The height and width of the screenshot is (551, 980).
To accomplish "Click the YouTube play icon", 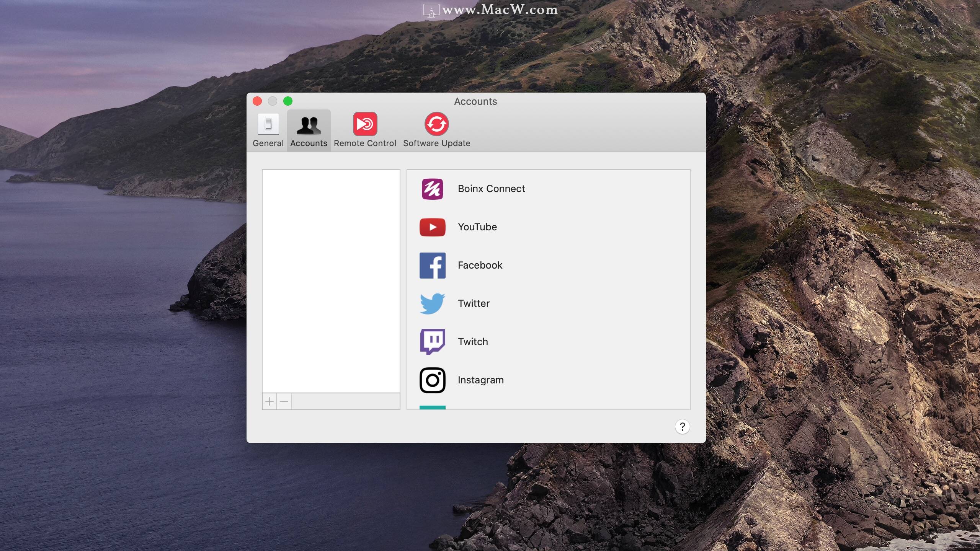I will tap(432, 227).
